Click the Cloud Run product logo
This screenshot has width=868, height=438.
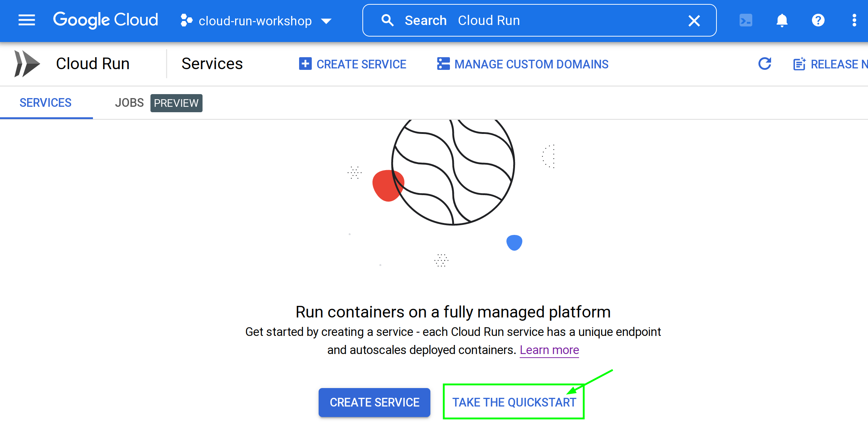tap(27, 64)
